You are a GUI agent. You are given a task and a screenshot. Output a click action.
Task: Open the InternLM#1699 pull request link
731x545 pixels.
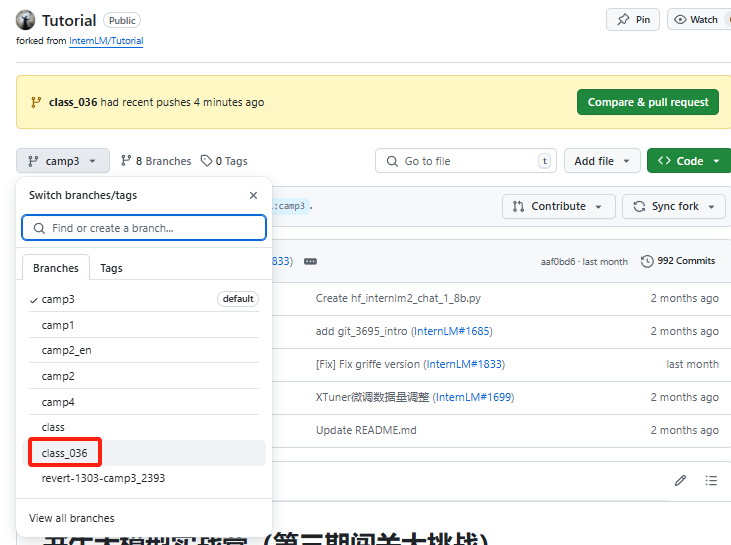point(474,397)
